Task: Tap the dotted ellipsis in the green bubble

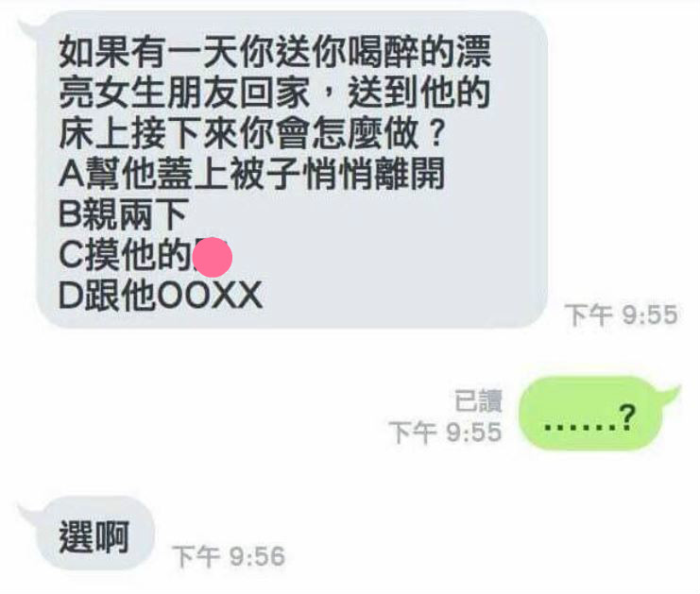Action: pos(580,427)
